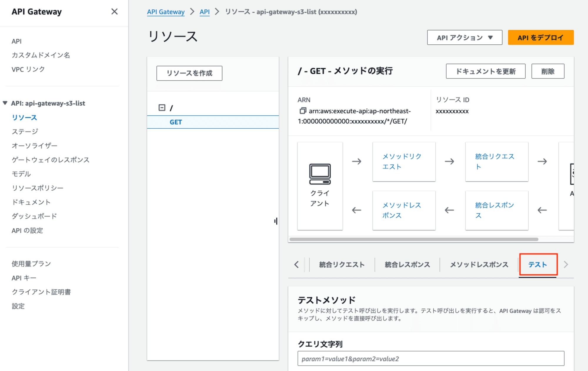The width and height of the screenshot is (588, 371).
Task: Open 設定 in the sidebar
Action: click(x=18, y=306)
